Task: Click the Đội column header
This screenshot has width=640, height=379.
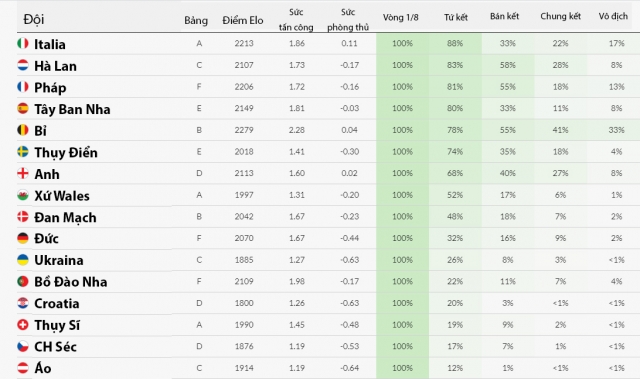Action: [x=34, y=19]
